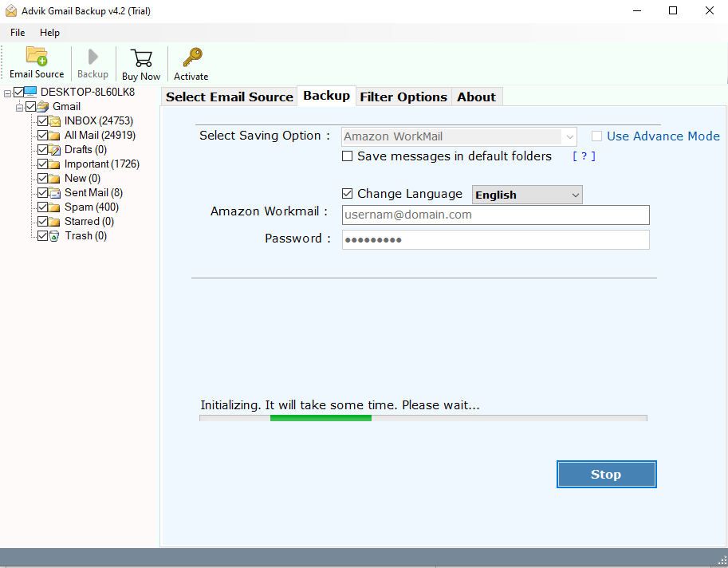Select Sent Mail (8) tree label
Viewport: 728px width, 568px height.
click(x=93, y=193)
